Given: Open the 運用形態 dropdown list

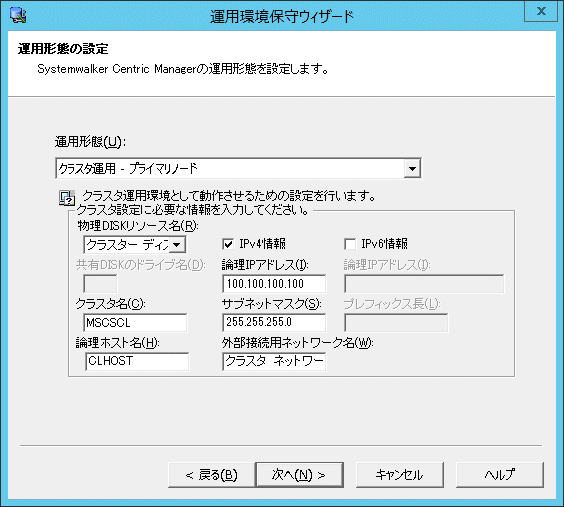Looking at the screenshot, I should [x=412, y=168].
